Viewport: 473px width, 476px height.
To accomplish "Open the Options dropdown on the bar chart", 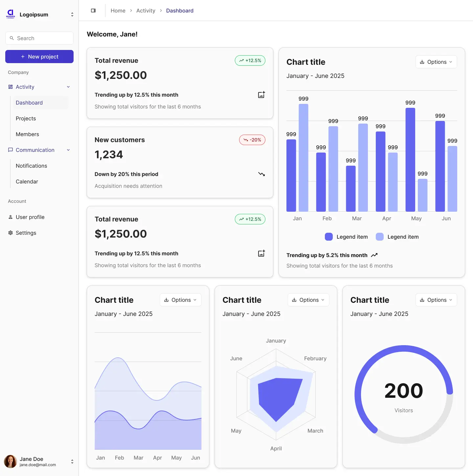I will click(x=436, y=62).
